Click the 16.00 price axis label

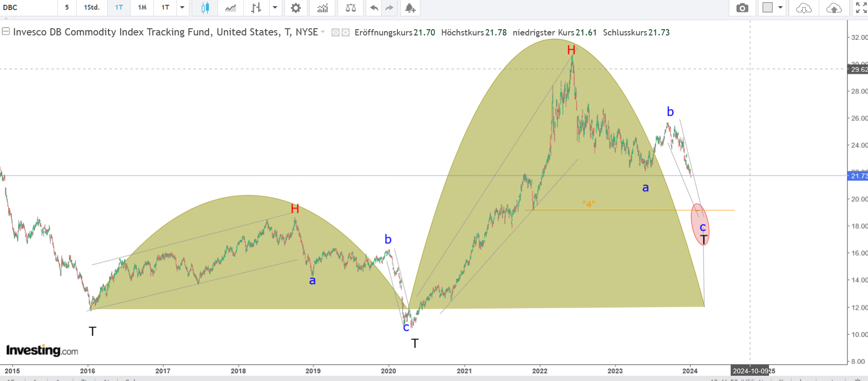click(859, 253)
